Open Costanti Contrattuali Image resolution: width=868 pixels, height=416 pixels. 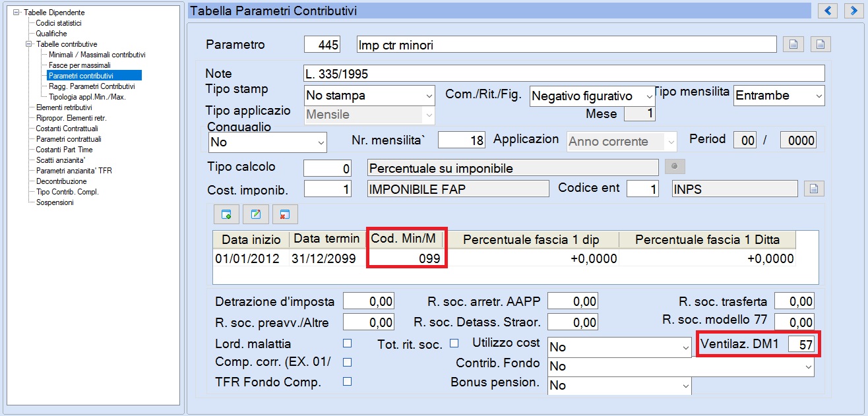pyautogui.click(x=67, y=129)
